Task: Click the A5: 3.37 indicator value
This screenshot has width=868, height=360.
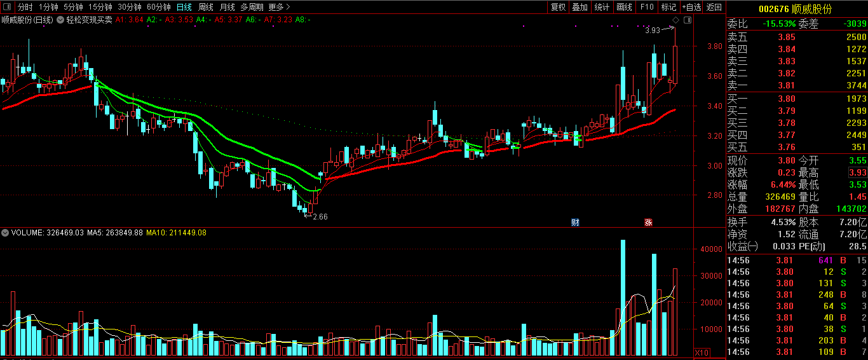Action: tap(229, 20)
